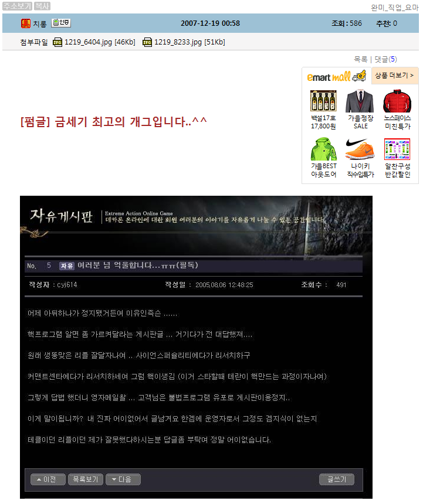Click the 복사 copy button
The image size is (423, 504).
pos(42,6)
